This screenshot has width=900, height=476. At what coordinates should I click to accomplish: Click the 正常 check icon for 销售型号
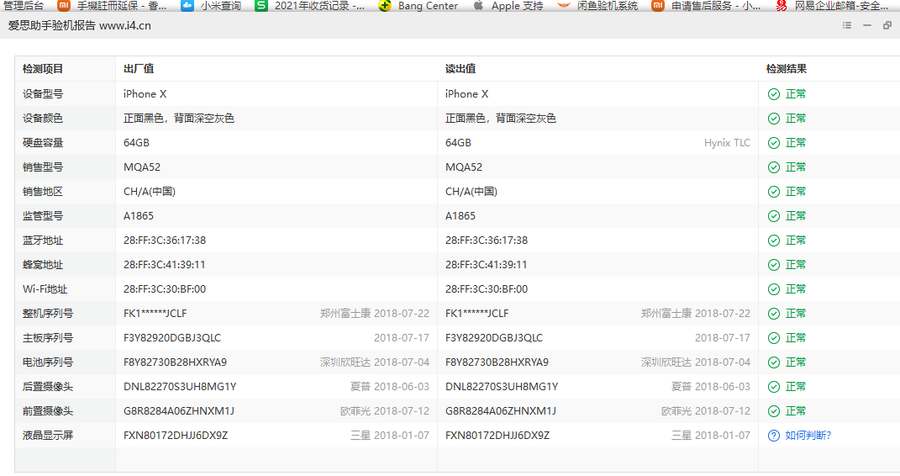point(774,167)
